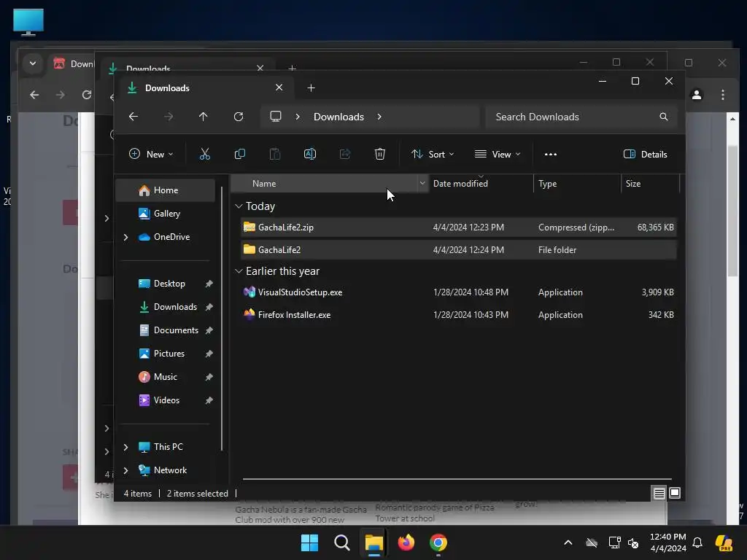Image resolution: width=747 pixels, height=560 pixels.
Task: Toggle the Details pane
Action: pyautogui.click(x=645, y=155)
